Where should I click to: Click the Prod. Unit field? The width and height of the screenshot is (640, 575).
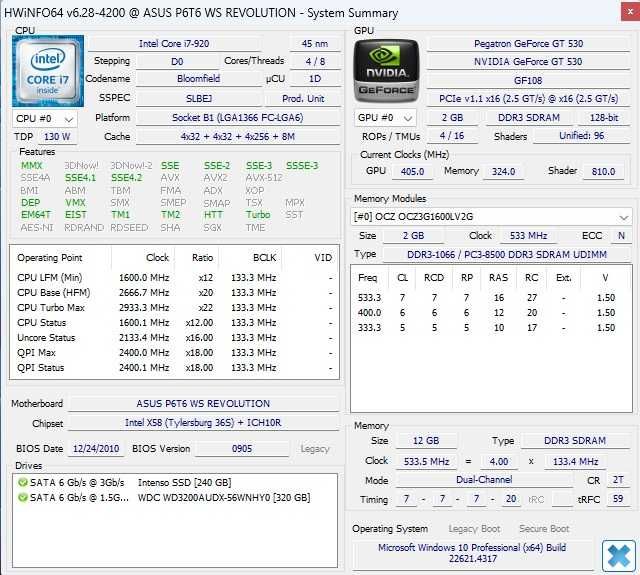[x=303, y=98]
